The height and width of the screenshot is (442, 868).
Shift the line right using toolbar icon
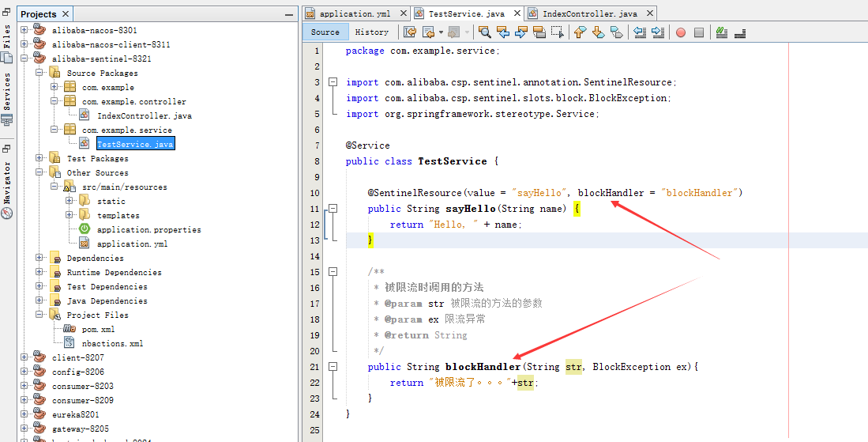click(658, 32)
